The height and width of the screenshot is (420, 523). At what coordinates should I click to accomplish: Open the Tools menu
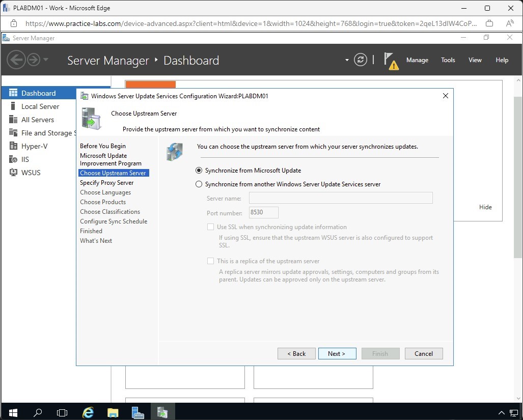point(448,60)
